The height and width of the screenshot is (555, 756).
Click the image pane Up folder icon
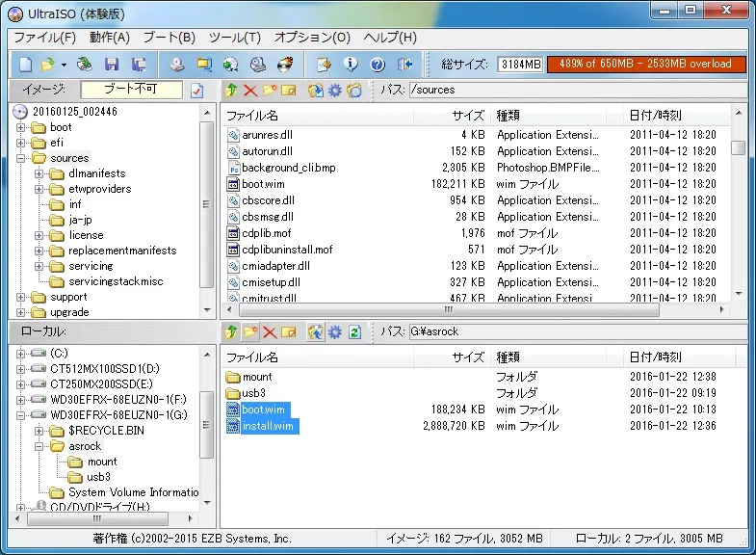click(231, 91)
